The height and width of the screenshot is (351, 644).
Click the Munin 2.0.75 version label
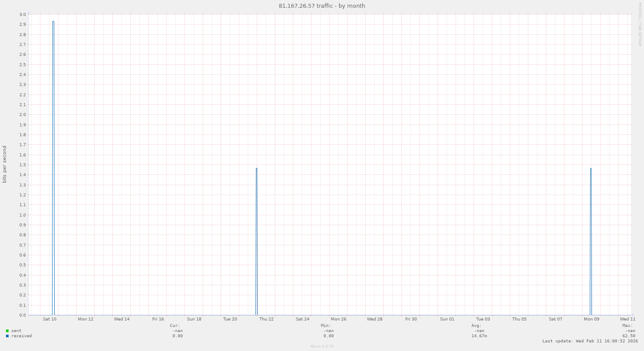click(321, 346)
